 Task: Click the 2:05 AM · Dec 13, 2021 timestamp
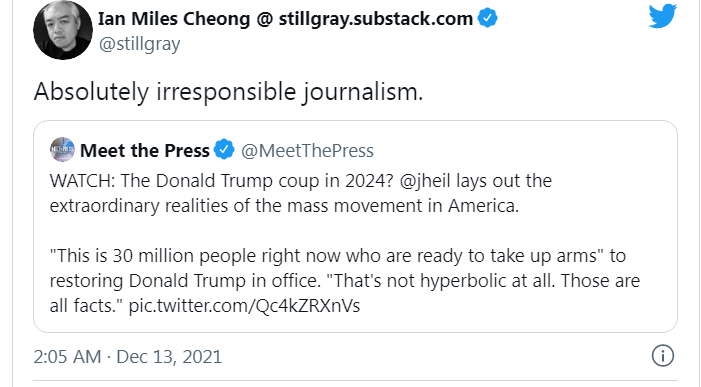[x=128, y=357]
